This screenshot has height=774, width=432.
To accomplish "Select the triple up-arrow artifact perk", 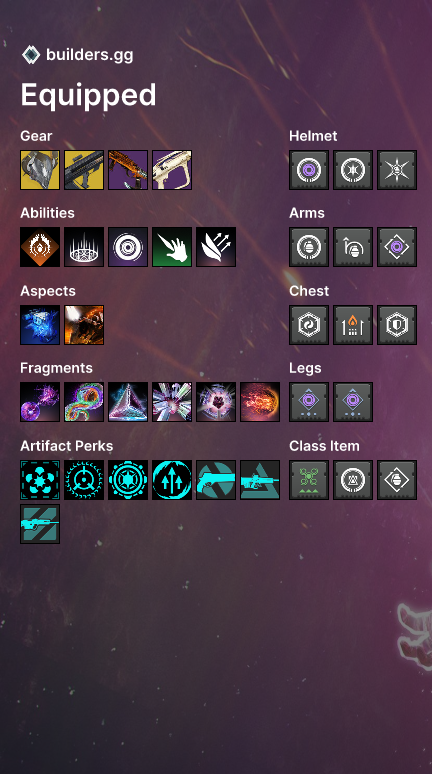I will pyautogui.click(x=172, y=480).
